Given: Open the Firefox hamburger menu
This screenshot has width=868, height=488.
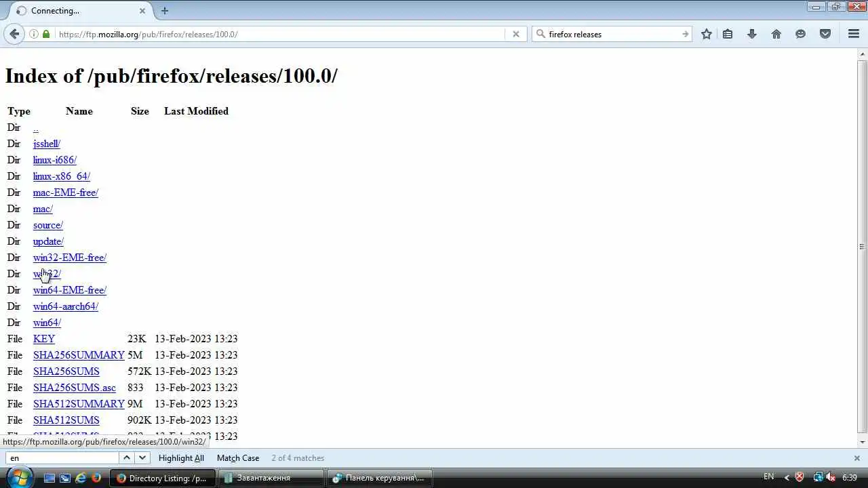Looking at the screenshot, I should click(x=854, y=34).
